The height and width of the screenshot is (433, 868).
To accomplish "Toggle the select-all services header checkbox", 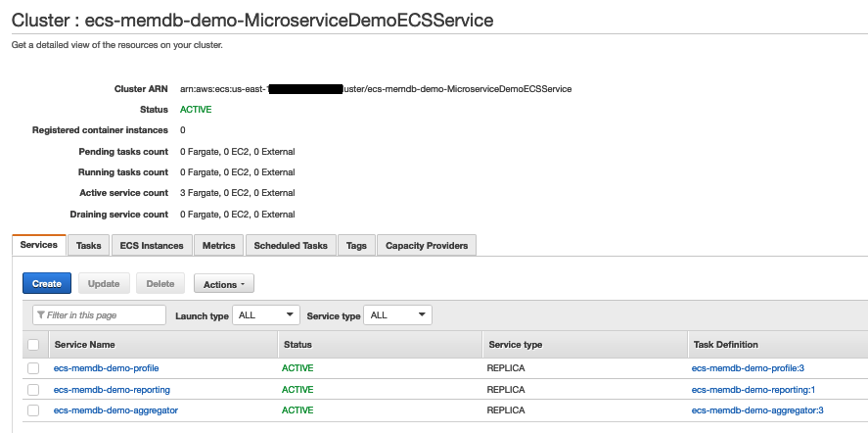I will click(33, 344).
